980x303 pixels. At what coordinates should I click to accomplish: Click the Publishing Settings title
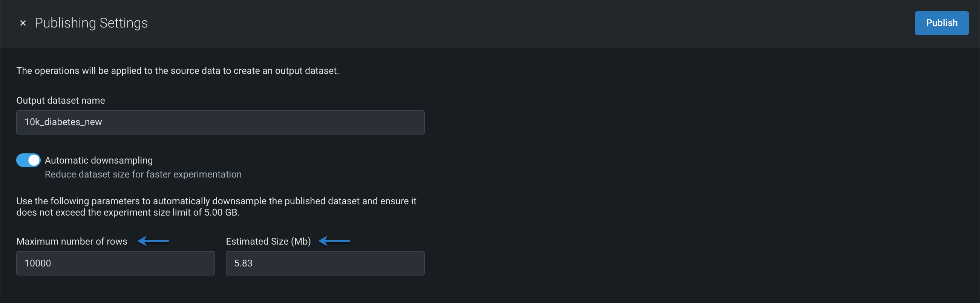point(91,23)
